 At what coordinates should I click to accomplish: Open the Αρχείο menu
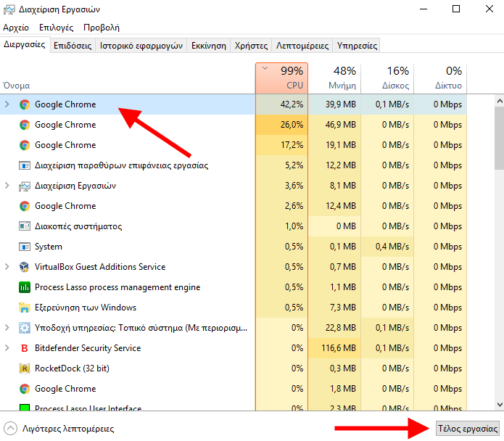[x=16, y=28]
